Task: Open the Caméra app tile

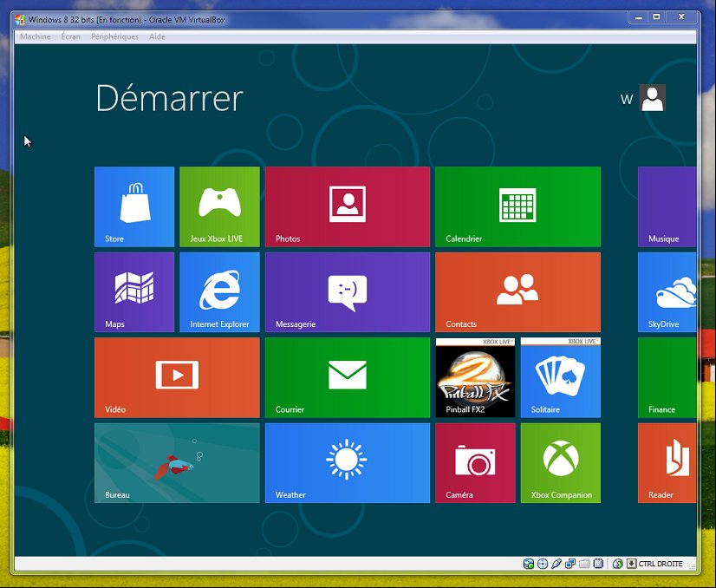Action: click(x=475, y=462)
